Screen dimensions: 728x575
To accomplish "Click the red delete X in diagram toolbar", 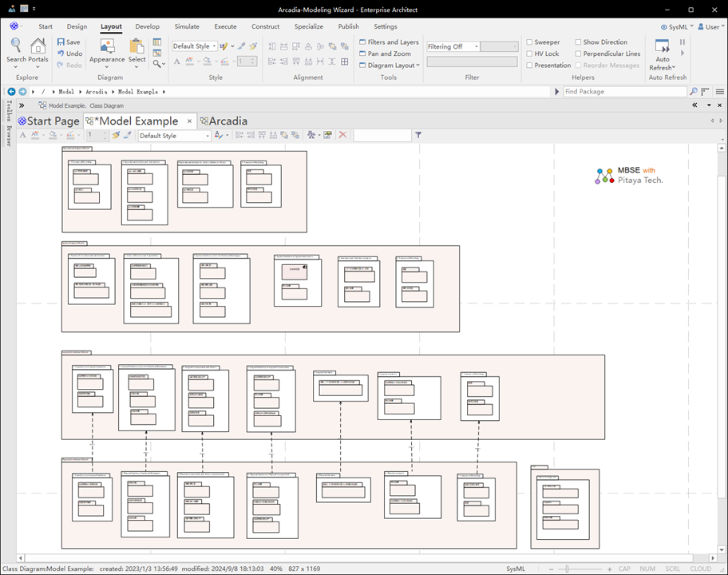I will [342, 135].
